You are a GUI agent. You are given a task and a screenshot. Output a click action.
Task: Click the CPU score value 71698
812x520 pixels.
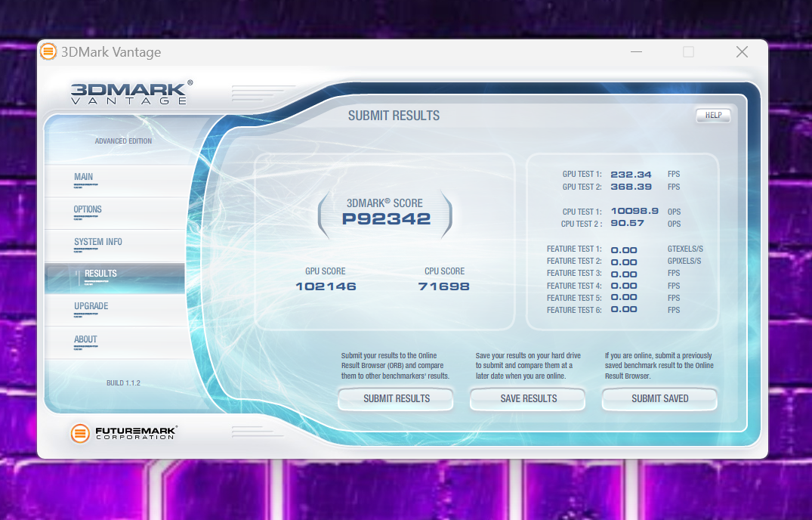click(444, 286)
